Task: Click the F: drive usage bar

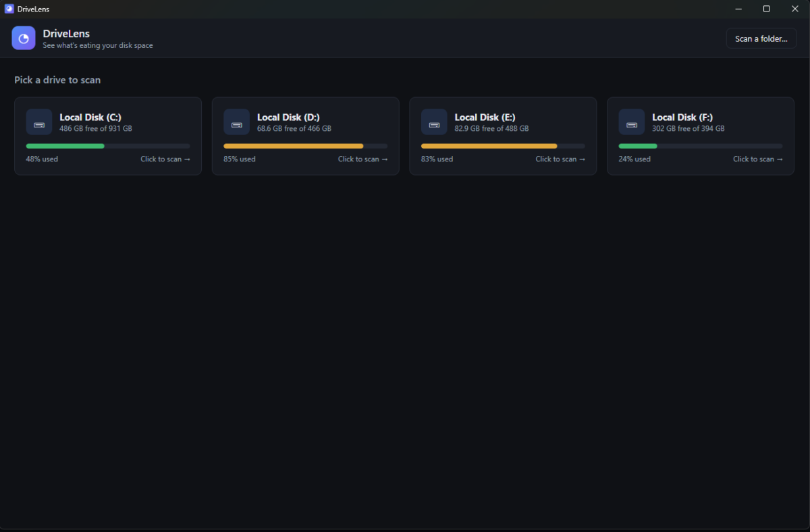Action: (x=701, y=146)
